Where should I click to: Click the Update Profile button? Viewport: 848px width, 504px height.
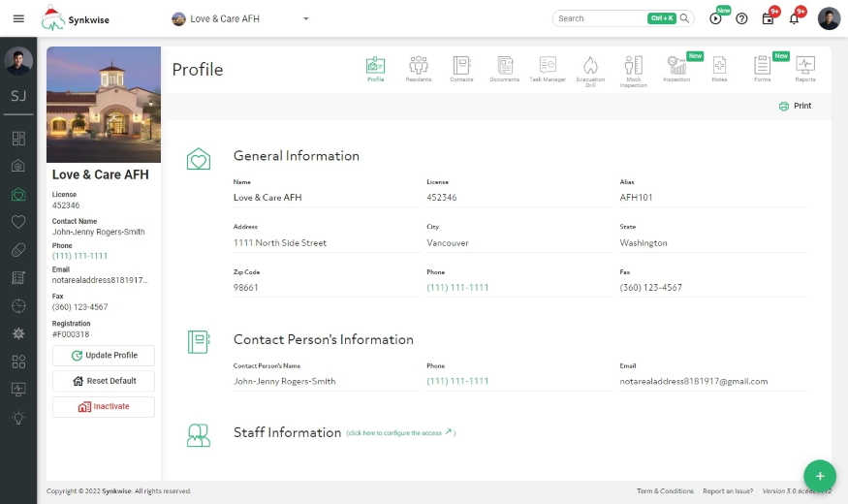click(104, 356)
